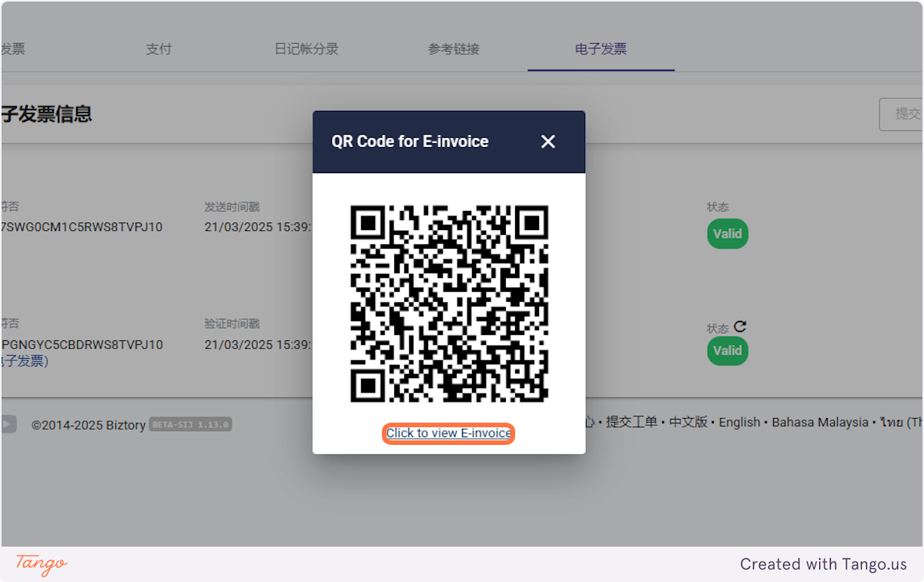The image size is (924, 582).
Task: Select the E-invoice QR code image
Action: (449, 303)
